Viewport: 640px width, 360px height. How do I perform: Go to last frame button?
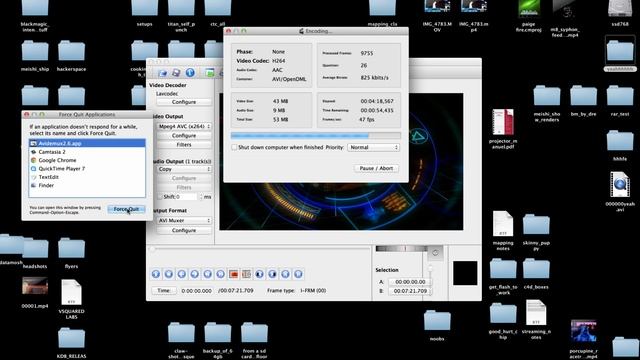point(298,274)
